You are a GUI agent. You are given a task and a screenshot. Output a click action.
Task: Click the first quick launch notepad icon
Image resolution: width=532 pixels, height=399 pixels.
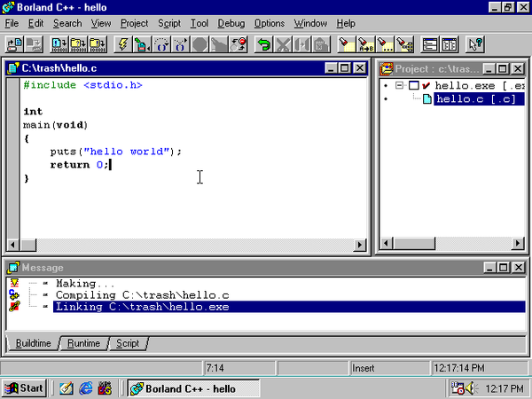pyautogui.click(x=66, y=388)
